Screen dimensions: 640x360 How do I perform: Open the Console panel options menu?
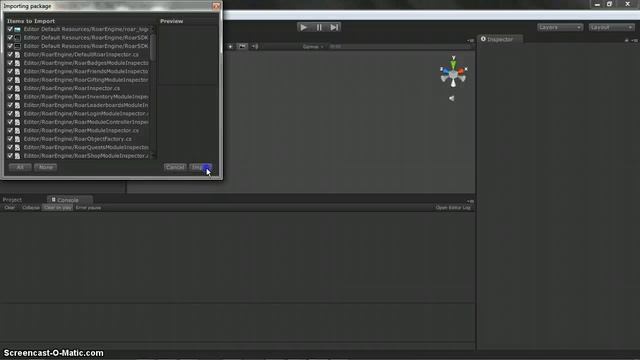470,201
